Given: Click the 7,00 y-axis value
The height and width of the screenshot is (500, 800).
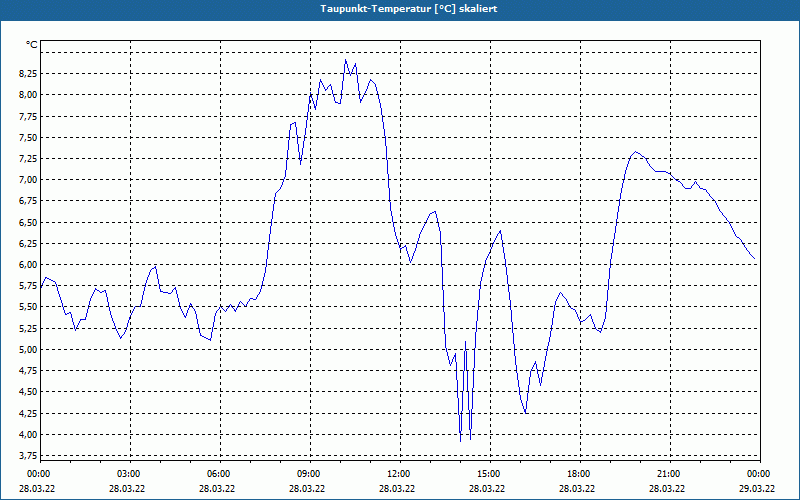Looking at the screenshot, I should [28, 180].
